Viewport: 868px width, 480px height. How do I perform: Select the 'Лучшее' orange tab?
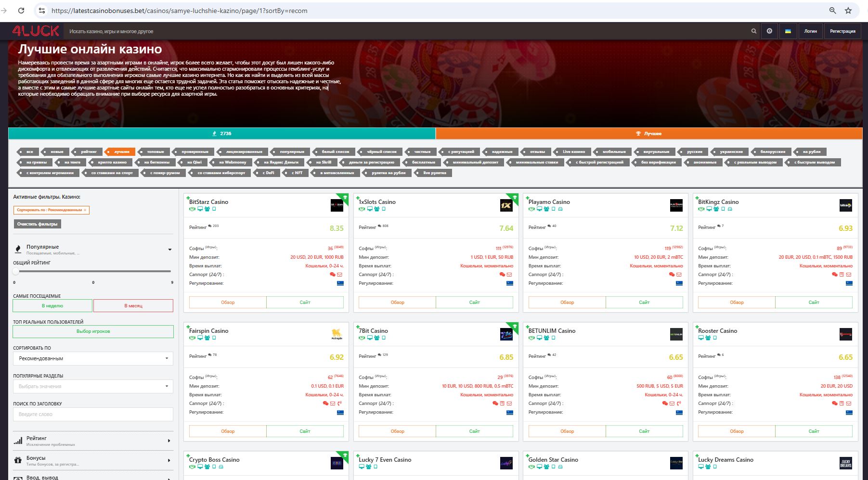[x=648, y=134]
